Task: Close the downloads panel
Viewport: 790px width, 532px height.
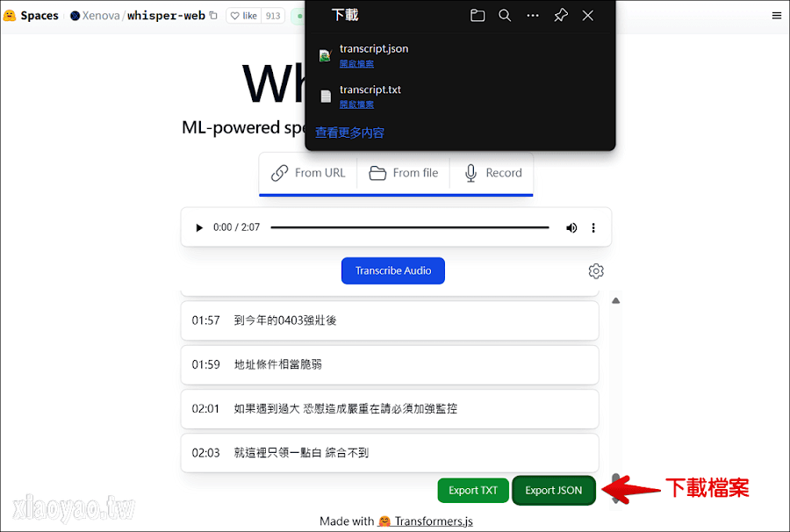Action: coord(587,16)
